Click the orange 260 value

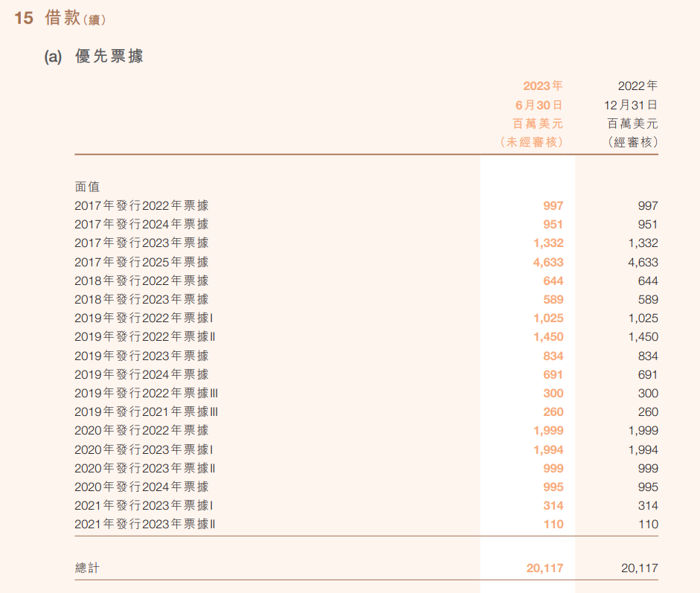(553, 411)
